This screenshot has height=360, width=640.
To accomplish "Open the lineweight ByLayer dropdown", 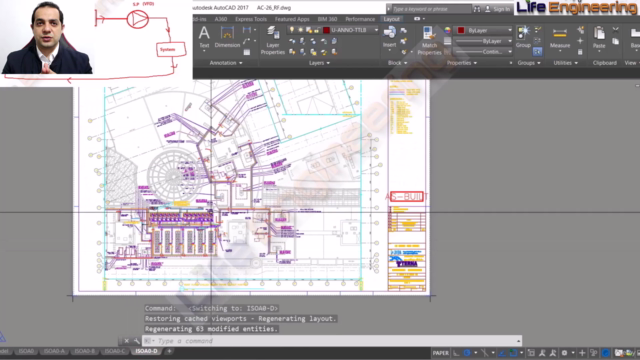I will click(x=509, y=41).
